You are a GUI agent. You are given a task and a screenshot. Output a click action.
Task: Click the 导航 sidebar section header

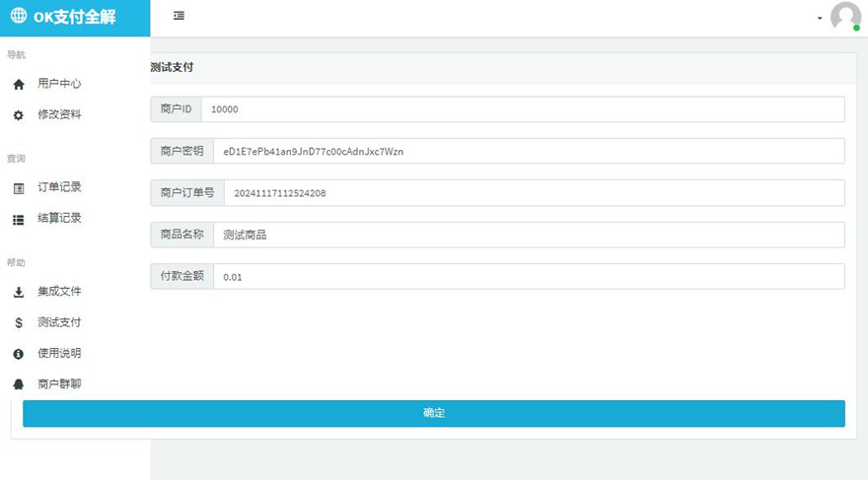16,55
